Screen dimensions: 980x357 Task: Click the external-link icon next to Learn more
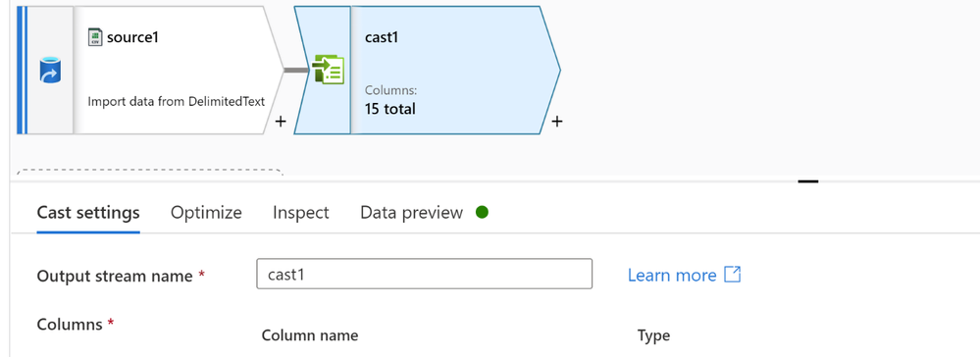pos(733,275)
